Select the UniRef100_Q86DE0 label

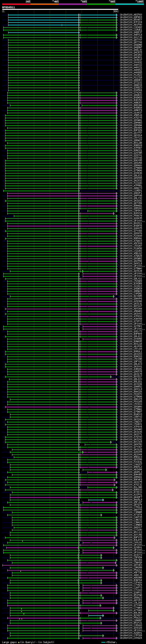click(131, 80)
